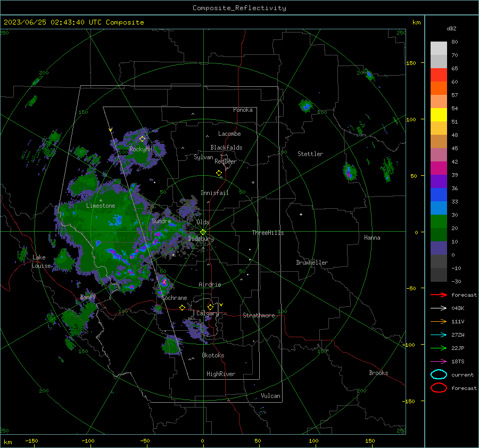Click the yellow diamond marker near RedDeer
The image size is (479, 448).
click(219, 173)
